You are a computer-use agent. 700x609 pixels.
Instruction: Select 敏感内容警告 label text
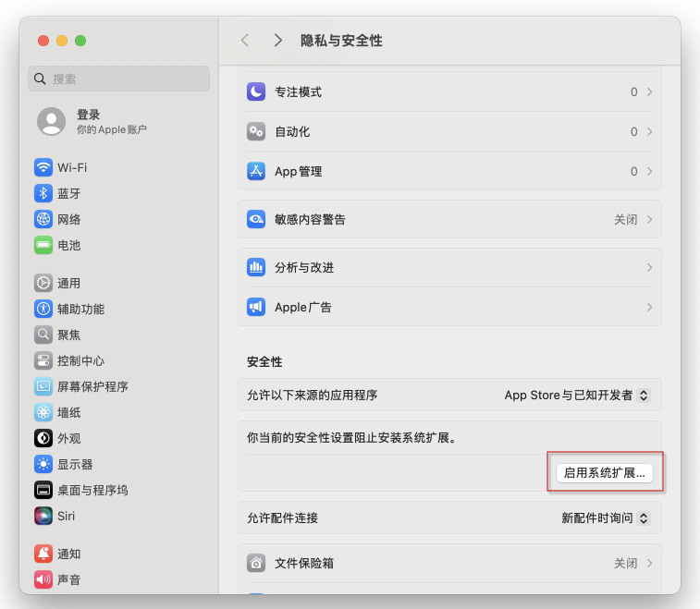tap(311, 220)
